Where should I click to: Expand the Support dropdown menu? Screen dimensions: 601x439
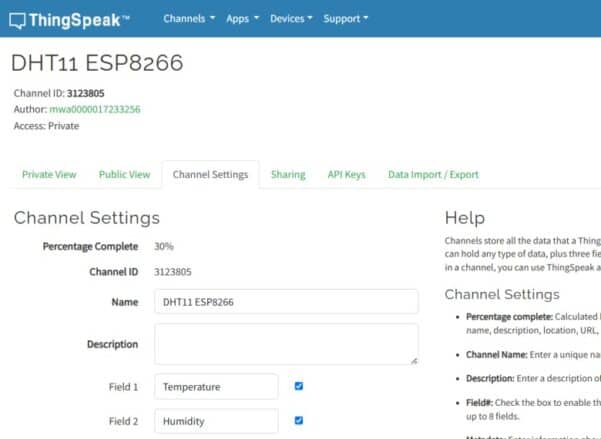[345, 18]
